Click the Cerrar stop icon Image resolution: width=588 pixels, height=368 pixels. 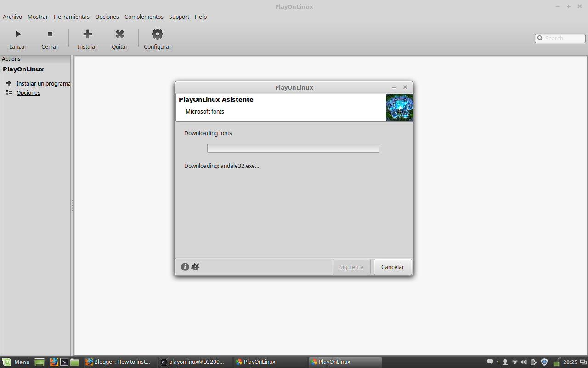point(50,34)
